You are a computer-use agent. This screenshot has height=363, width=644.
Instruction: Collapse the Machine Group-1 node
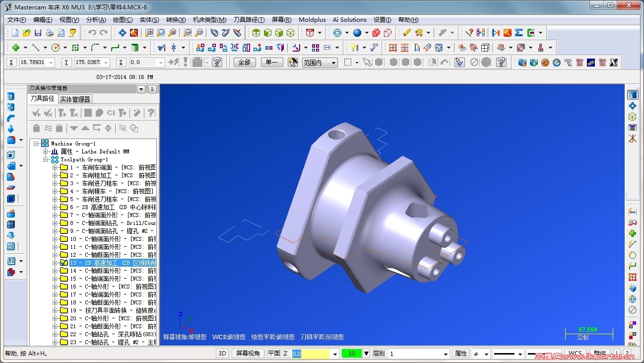tap(36, 144)
